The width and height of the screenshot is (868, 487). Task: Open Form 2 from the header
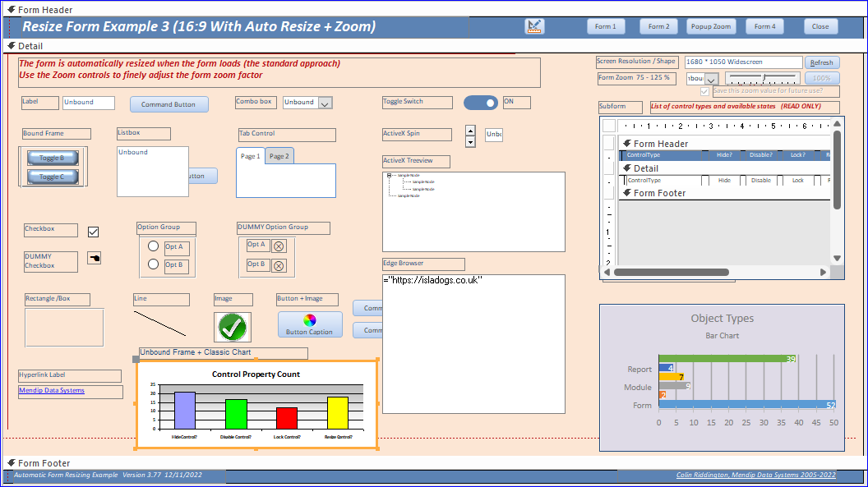pyautogui.click(x=658, y=26)
